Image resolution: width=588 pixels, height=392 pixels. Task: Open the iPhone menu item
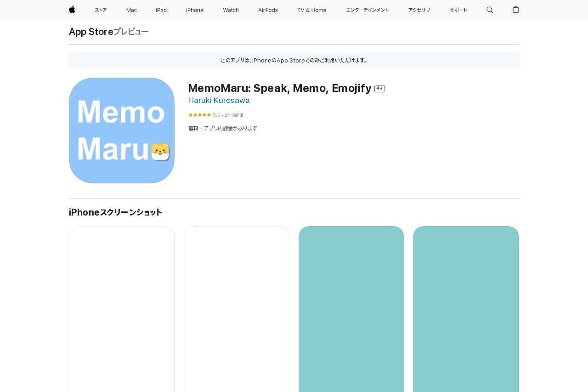(195, 10)
